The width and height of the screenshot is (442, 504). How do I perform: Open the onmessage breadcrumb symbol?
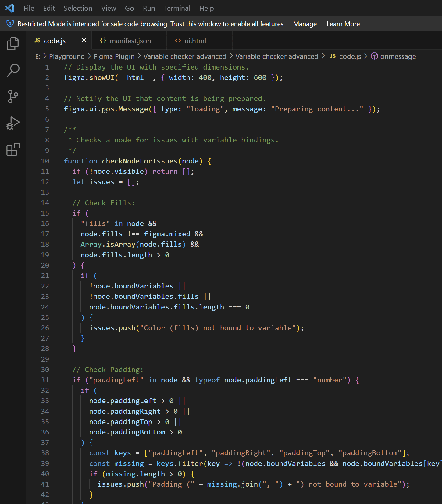tap(398, 56)
